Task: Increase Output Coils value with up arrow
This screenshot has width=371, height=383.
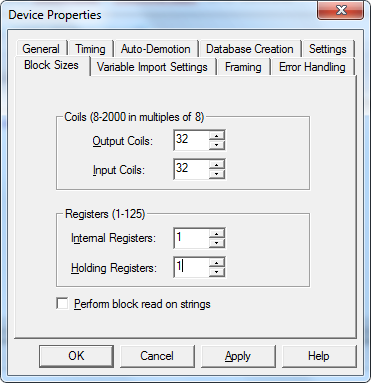Action: [x=217, y=136]
